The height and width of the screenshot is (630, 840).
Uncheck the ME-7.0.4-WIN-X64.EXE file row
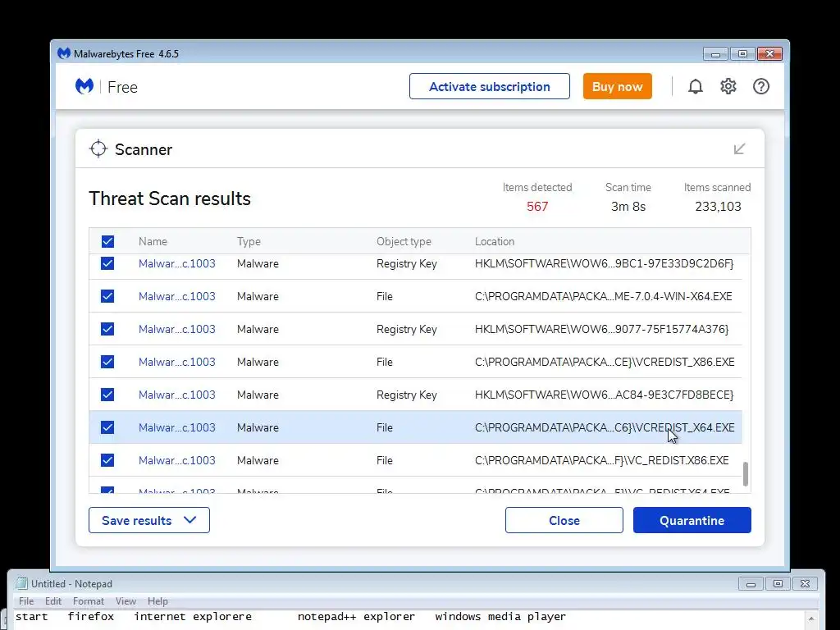tap(107, 296)
